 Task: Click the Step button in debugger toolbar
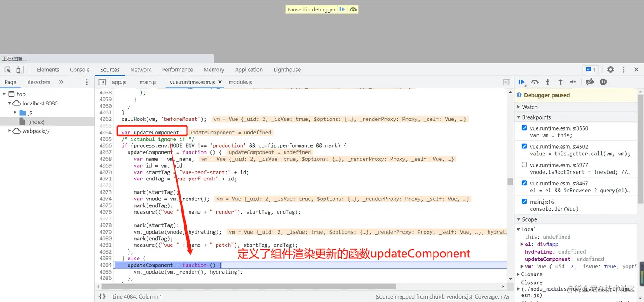point(573,82)
